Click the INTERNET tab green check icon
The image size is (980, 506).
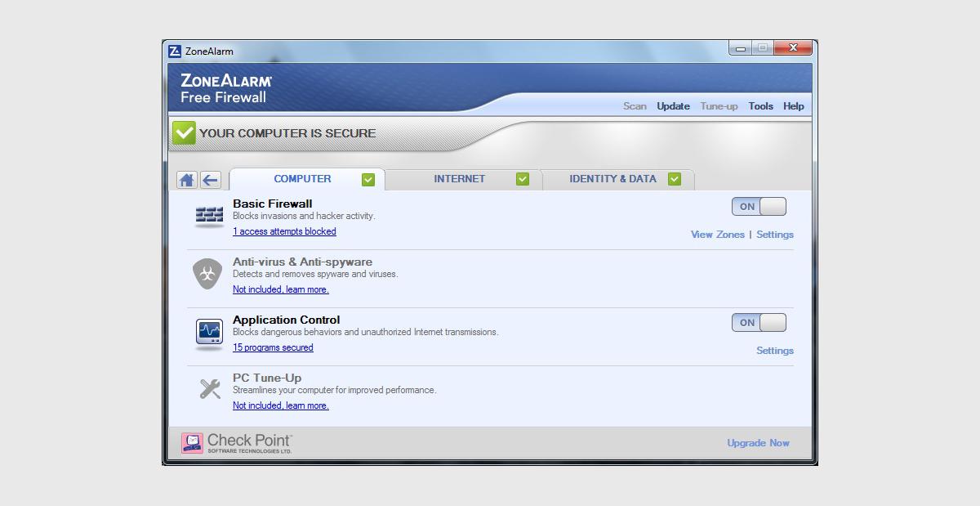click(523, 179)
